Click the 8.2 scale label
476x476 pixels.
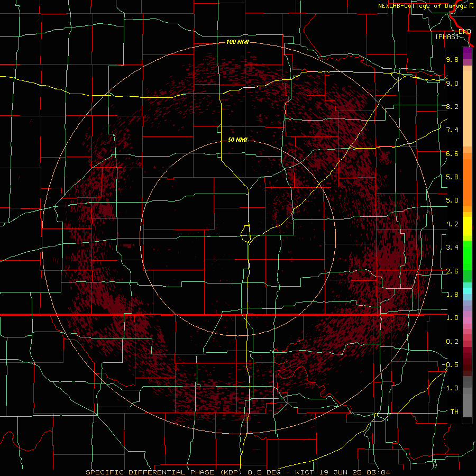452,106
